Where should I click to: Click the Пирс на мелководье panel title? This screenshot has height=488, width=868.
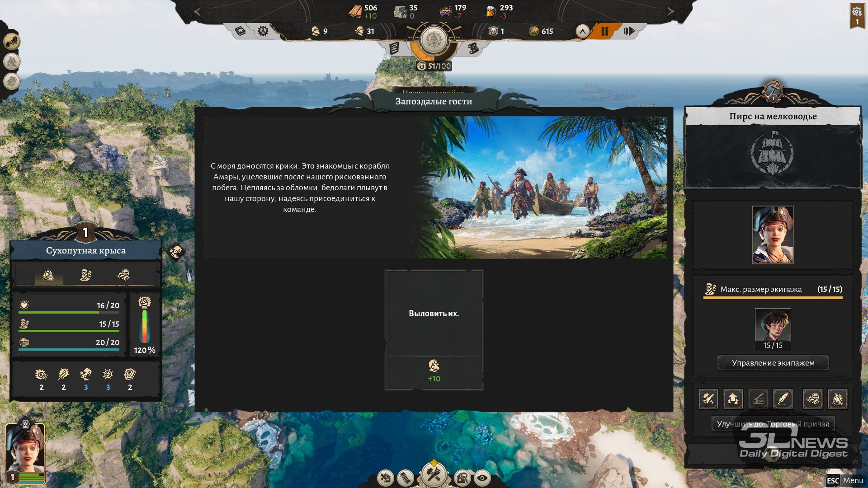(773, 116)
